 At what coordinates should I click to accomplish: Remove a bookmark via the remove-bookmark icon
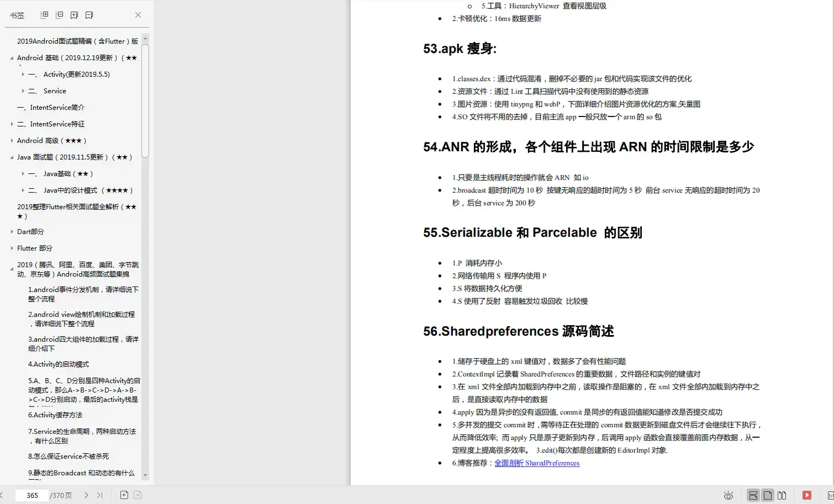click(x=89, y=15)
